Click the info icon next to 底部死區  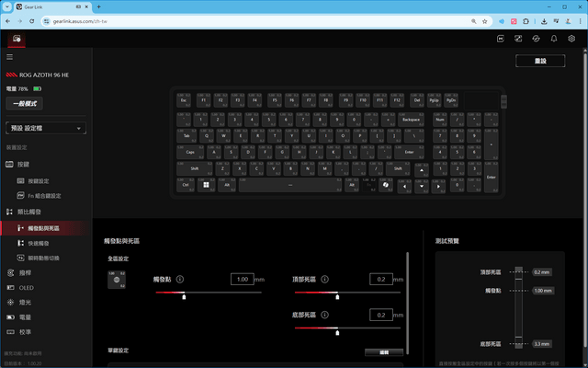pos(324,315)
